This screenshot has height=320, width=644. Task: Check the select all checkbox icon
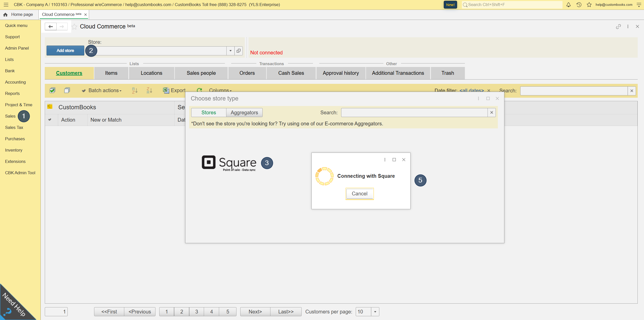coord(52,90)
